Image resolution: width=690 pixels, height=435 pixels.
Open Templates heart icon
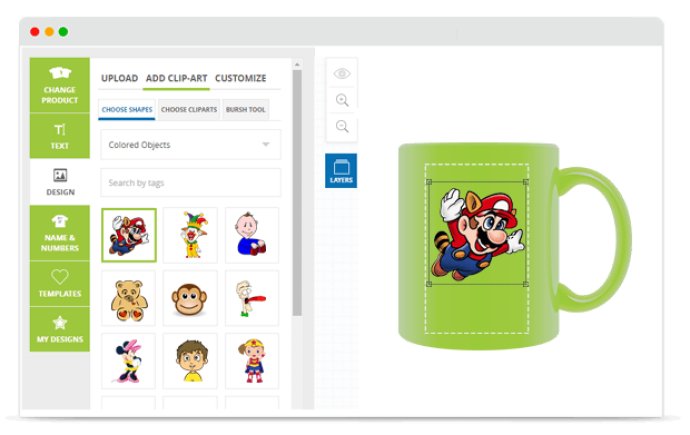click(60, 277)
